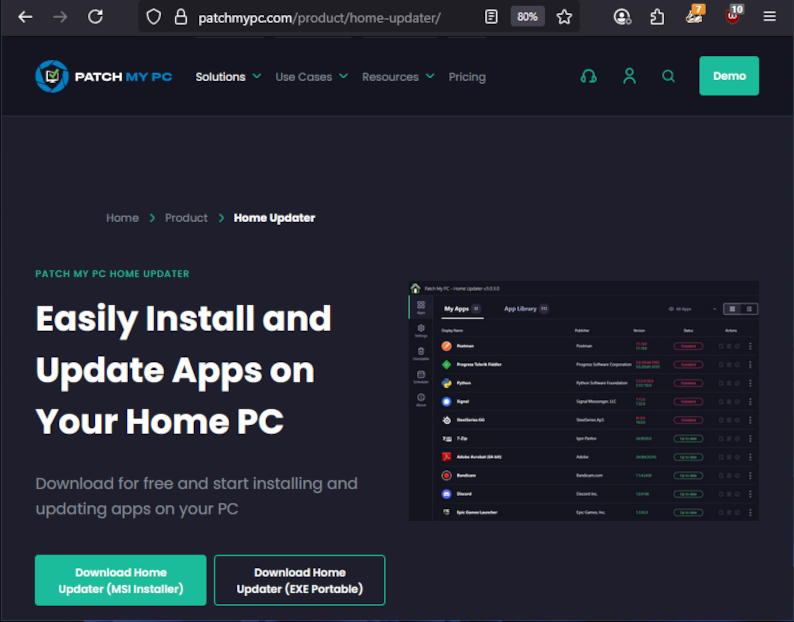Viewport: 794px width, 622px height.
Task: Click the My Apps tab in screenshot
Action: (x=462, y=308)
